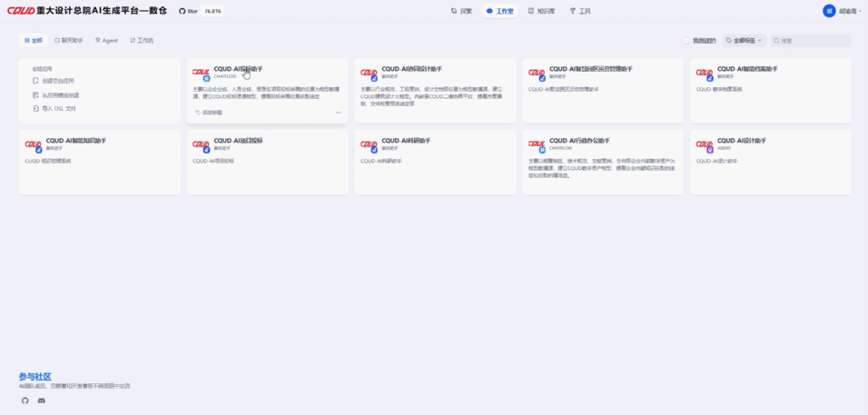Click the CQUD-AI智能档案助手 app icon
The width and height of the screenshot is (868, 415).
(x=705, y=73)
